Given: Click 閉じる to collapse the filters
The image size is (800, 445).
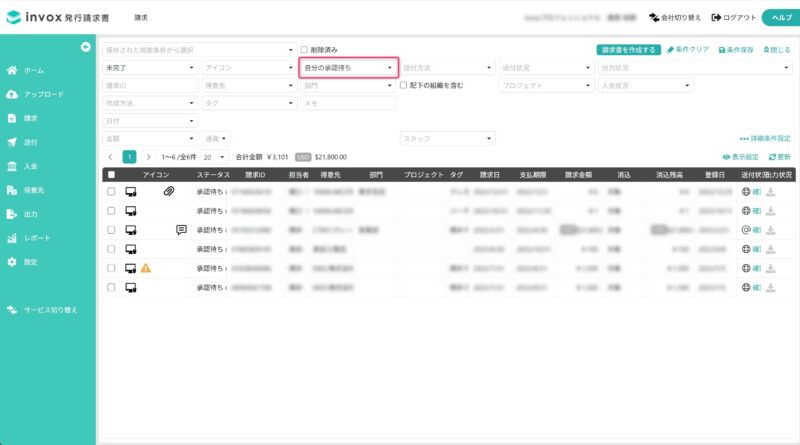Looking at the screenshot, I should [777, 50].
